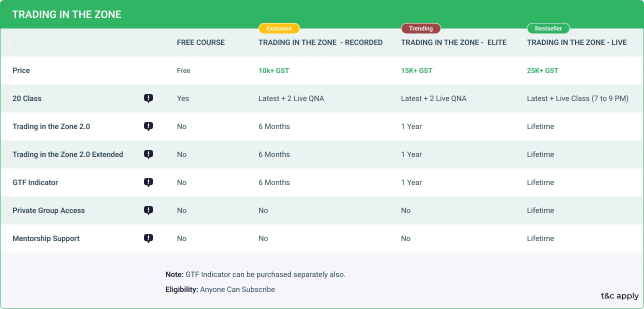The height and width of the screenshot is (309, 644).
Task: Select Trading in the Zone - Recorded header
Action: 320,42
